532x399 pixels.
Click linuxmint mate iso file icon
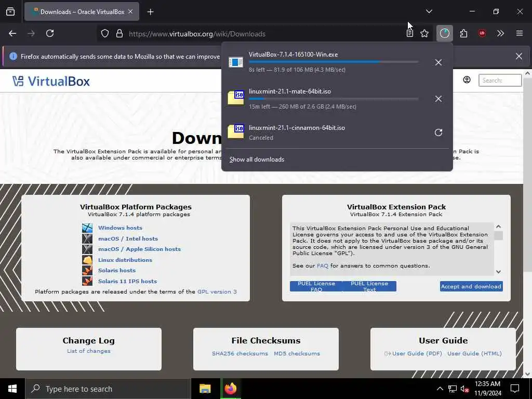pos(236,98)
